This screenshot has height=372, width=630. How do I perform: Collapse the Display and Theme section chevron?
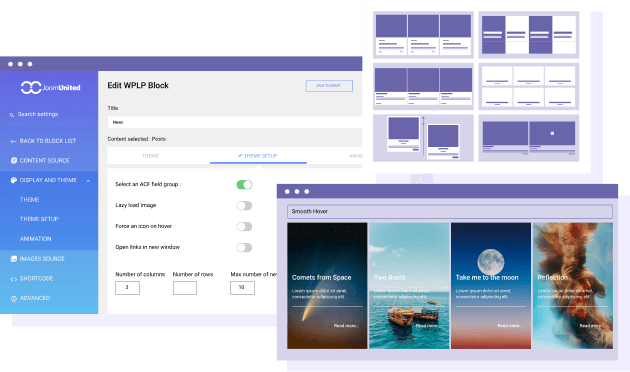[88, 181]
